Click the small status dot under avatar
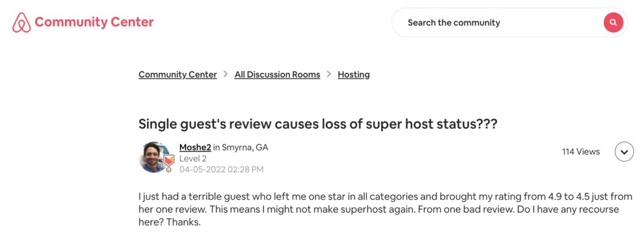This screenshot has height=237, width=644. point(169,170)
